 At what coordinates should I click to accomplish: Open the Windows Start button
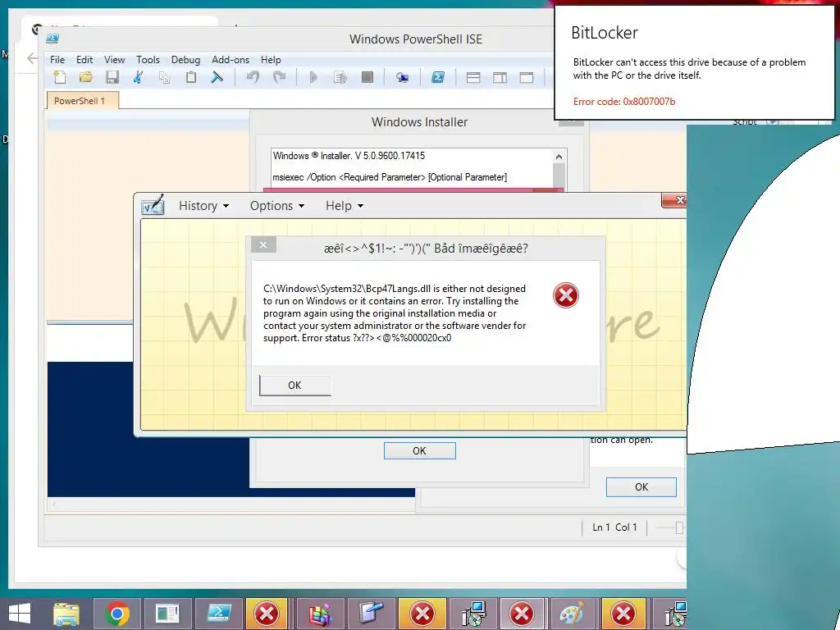[x=20, y=614]
